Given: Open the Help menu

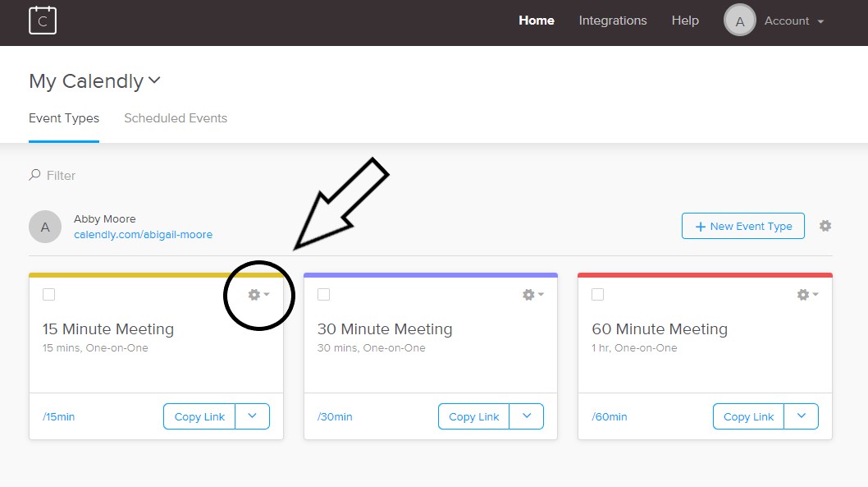Looking at the screenshot, I should tap(685, 21).
